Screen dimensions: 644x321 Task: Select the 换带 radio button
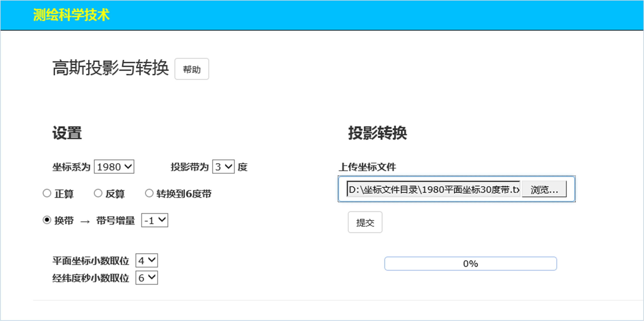[47, 220]
